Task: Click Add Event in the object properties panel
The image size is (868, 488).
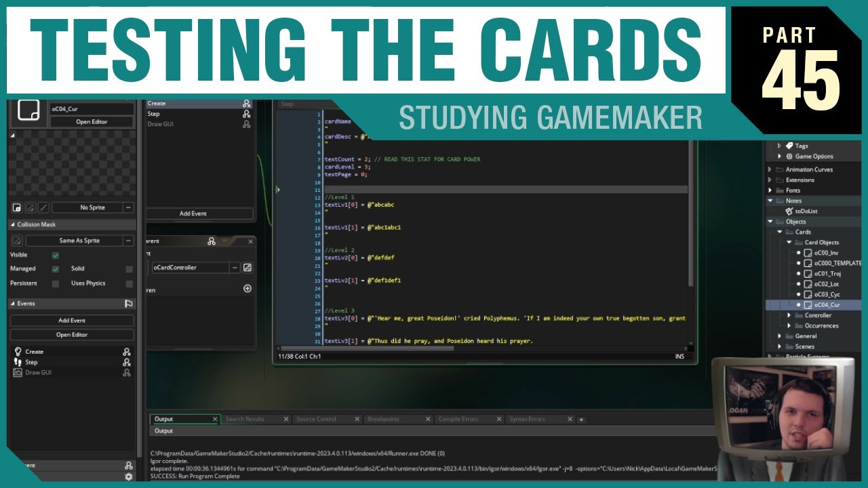Action: coord(72,321)
